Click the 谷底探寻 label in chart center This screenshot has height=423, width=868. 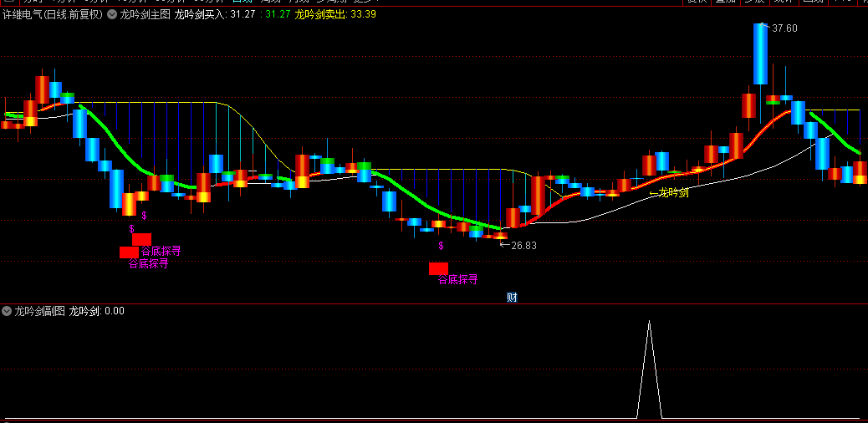coord(457,279)
